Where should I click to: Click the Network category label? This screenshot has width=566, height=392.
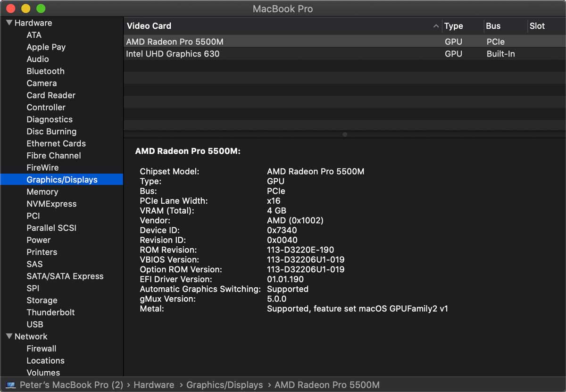tap(31, 336)
